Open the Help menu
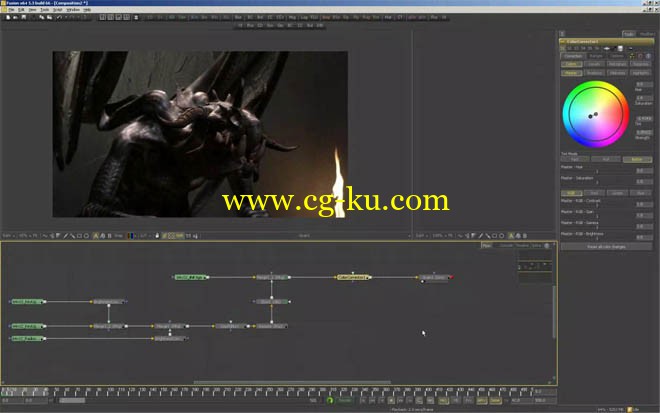660x413 pixels. tap(87, 10)
